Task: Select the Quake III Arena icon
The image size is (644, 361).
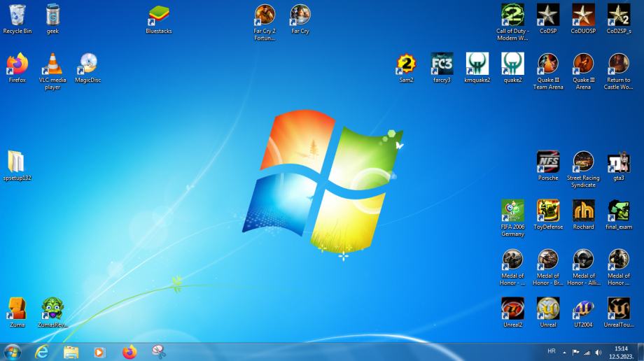Action: coord(583,71)
